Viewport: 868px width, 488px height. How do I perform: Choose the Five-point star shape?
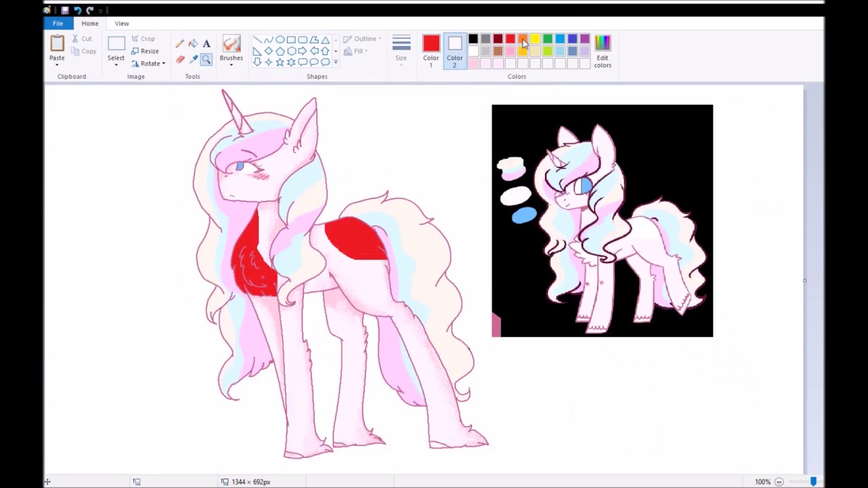[x=280, y=62]
